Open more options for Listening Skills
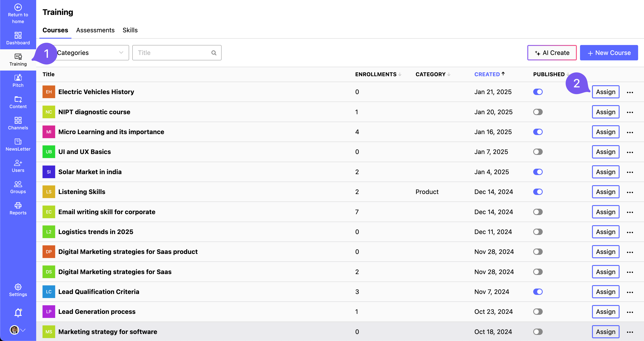This screenshot has height=341, width=644. click(630, 192)
